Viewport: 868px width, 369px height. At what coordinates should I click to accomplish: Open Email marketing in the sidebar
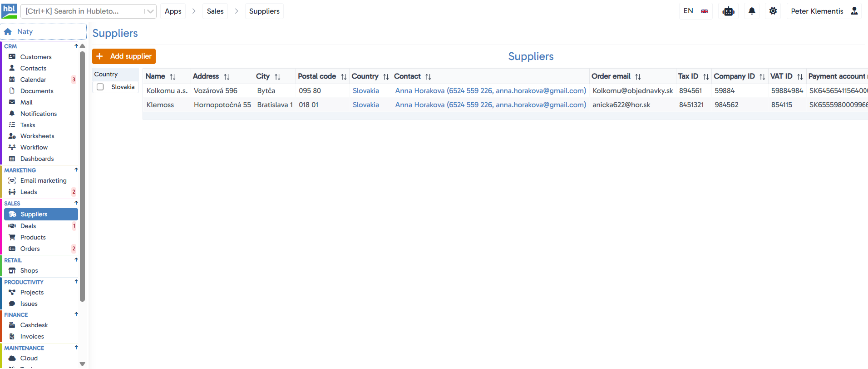point(43,180)
